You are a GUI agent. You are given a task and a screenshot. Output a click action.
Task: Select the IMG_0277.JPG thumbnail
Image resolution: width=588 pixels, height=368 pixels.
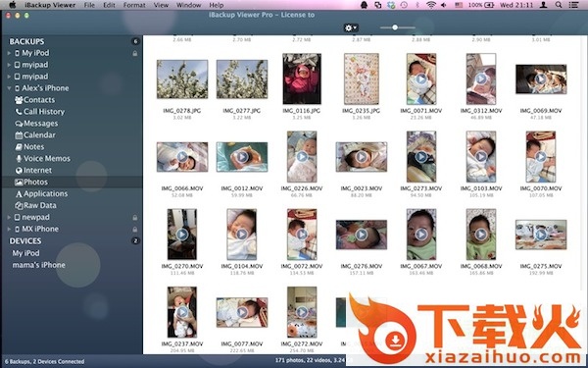click(242, 79)
